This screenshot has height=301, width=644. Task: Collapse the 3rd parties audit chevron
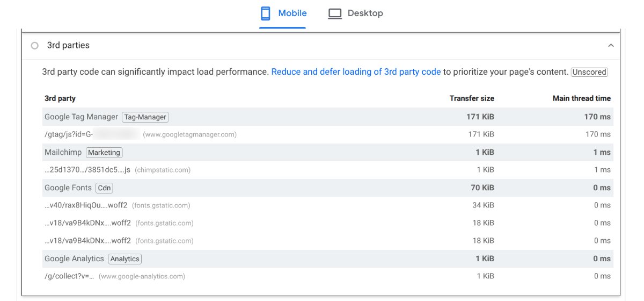tap(611, 46)
